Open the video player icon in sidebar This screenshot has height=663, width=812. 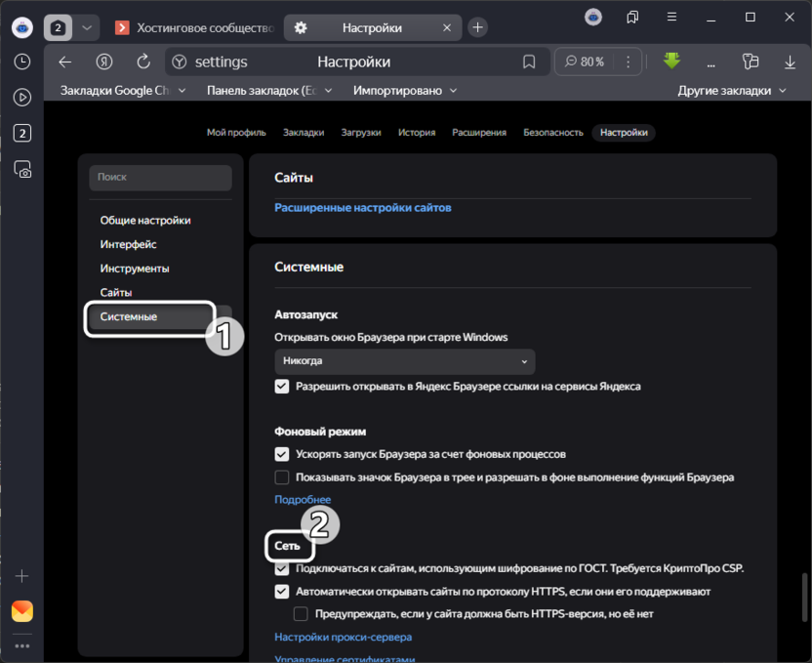21,98
